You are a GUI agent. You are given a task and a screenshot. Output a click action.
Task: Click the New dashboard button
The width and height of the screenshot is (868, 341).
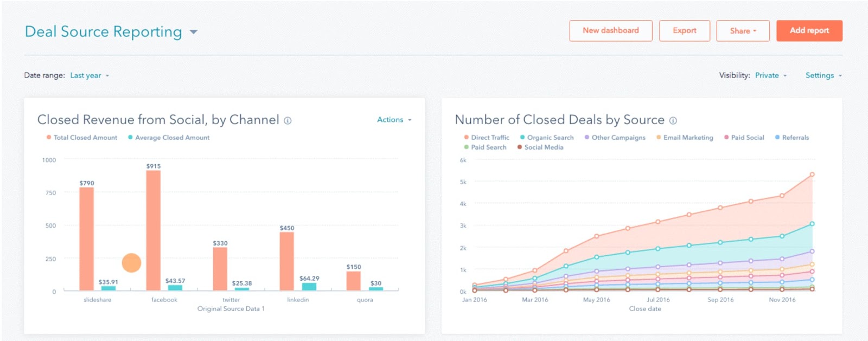[x=610, y=31]
